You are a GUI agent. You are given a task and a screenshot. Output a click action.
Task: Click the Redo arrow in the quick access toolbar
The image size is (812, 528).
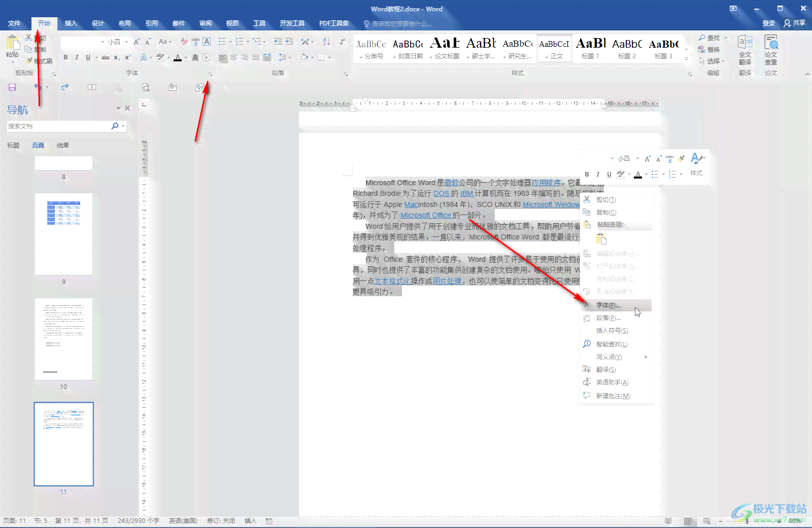[x=65, y=87]
